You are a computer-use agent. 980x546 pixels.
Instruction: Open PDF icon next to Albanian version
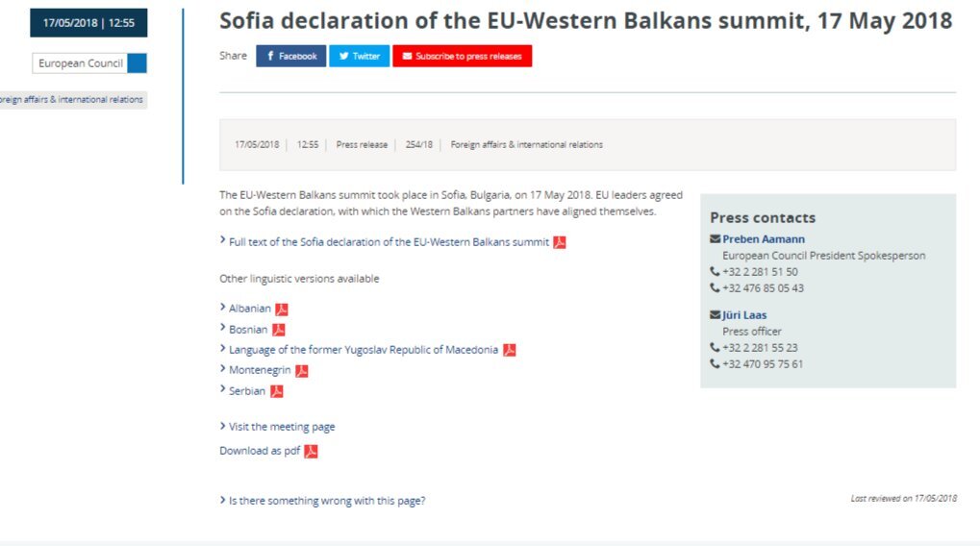tap(282, 310)
